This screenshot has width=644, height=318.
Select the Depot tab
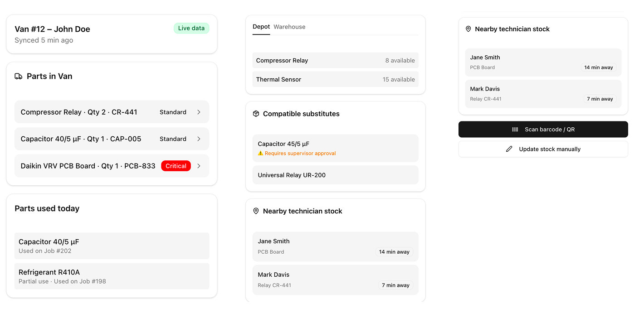[x=261, y=27]
